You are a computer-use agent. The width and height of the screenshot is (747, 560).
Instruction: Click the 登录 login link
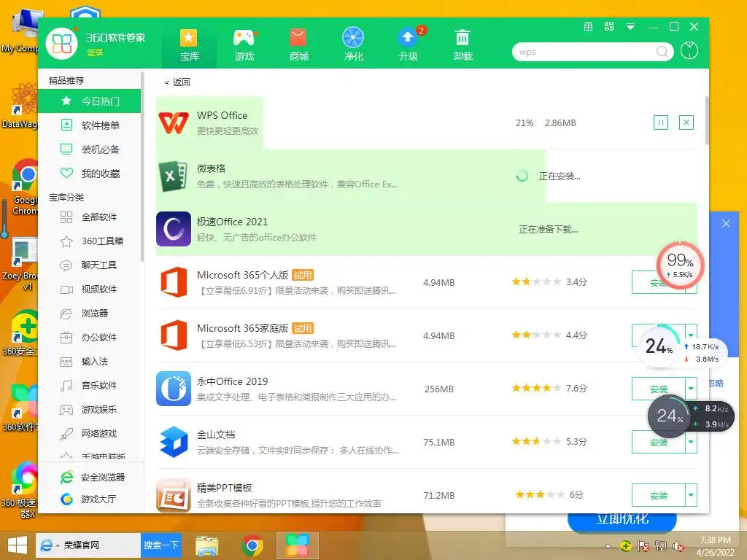click(95, 52)
